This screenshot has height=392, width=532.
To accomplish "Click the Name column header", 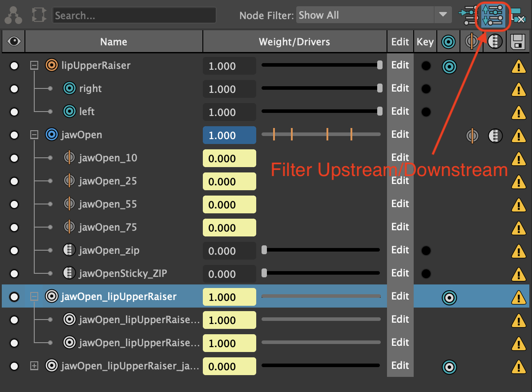I will [x=114, y=42].
